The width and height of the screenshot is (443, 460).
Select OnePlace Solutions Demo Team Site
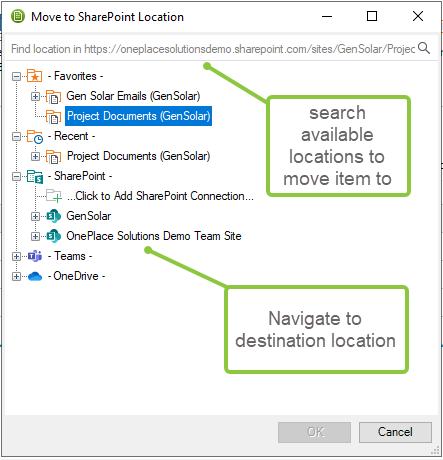pos(154,236)
